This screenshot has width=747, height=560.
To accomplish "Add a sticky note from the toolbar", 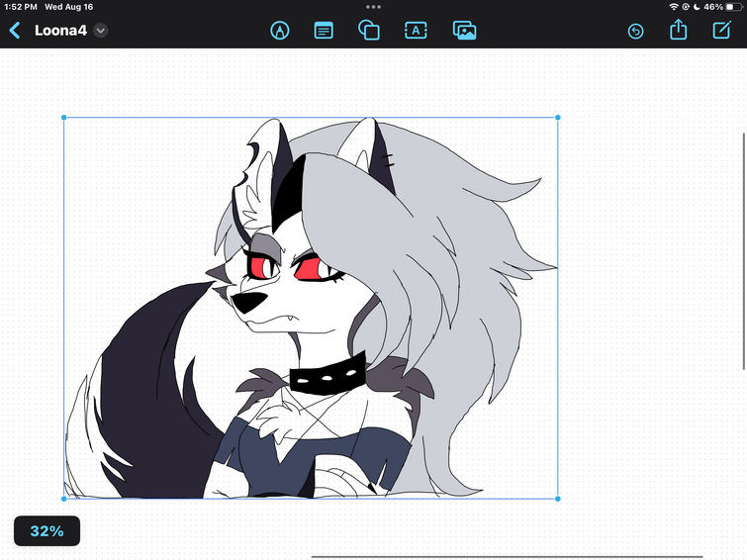I will [x=324, y=31].
